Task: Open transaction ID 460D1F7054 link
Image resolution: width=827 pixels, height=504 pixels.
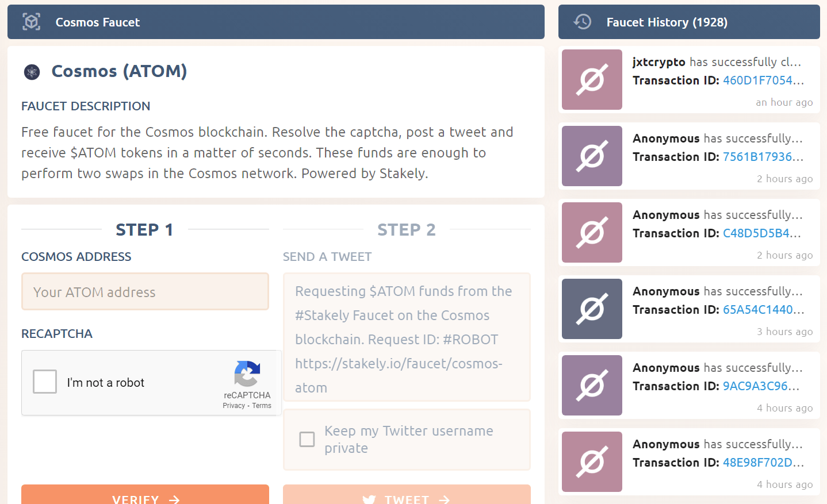Action: pyautogui.click(x=763, y=80)
